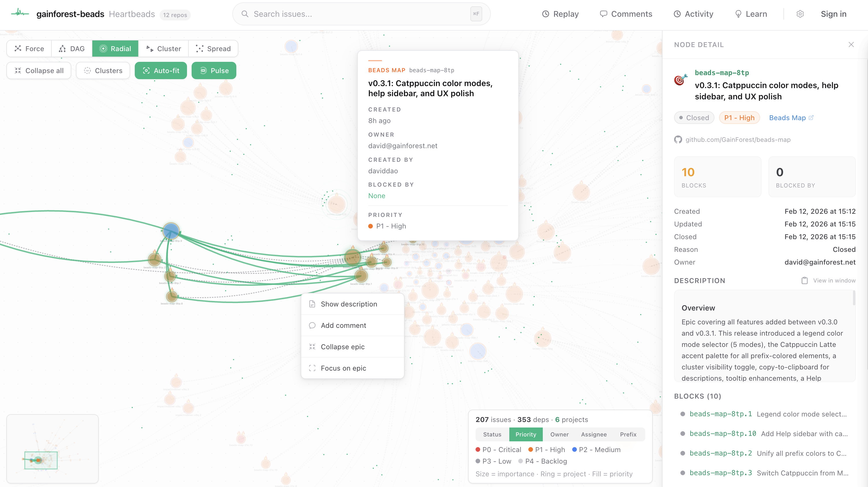The width and height of the screenshot is (868, 487).
Task: Click the Collapse epic arrows icon
Action: pyautogui.click(x=312, y=347)
